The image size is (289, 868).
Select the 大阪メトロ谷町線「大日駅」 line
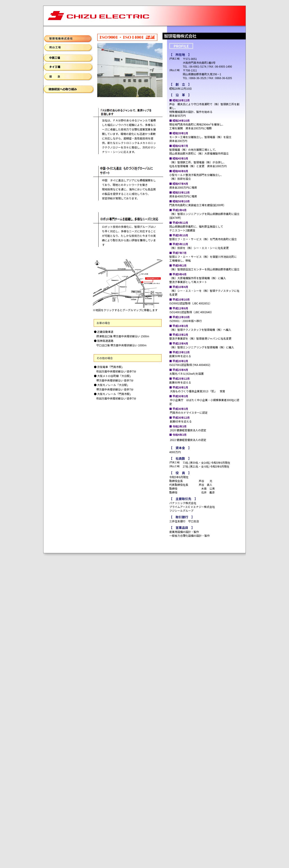112,376
